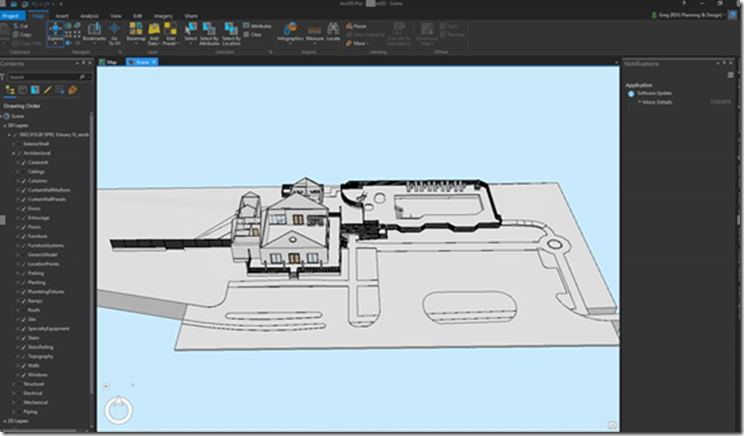The width and height of the screenshot is (744, 436).
Task: Cut the selected item
Action: (20, 26)
